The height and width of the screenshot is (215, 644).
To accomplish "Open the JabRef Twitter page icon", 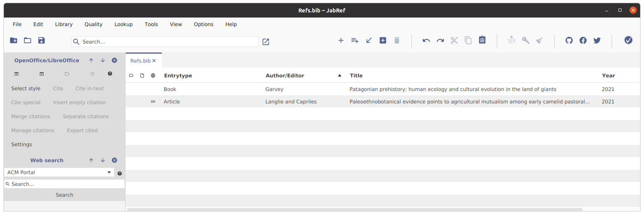I will tap(597, 40).
